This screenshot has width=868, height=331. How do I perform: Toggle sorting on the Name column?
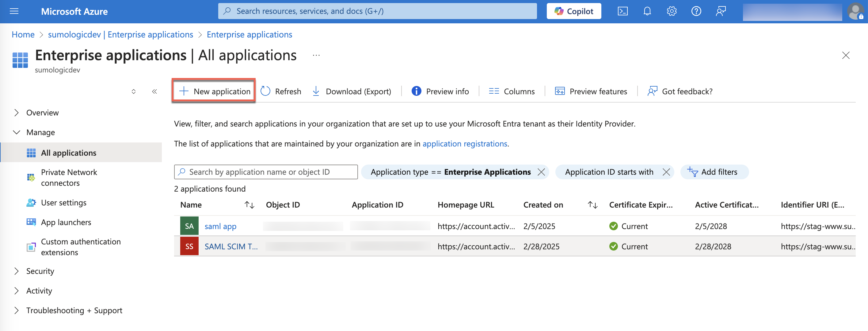249,204
